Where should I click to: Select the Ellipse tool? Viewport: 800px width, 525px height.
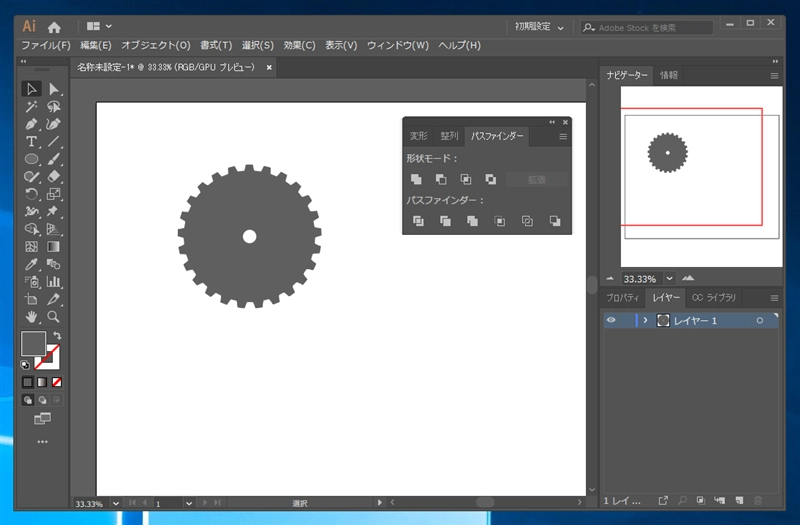pos(32,159)
